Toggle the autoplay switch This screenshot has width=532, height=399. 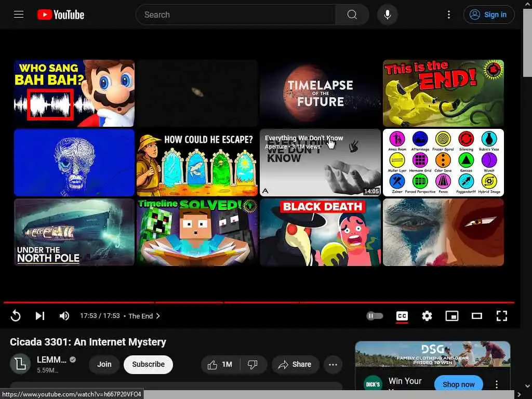(x=375, y=316)
